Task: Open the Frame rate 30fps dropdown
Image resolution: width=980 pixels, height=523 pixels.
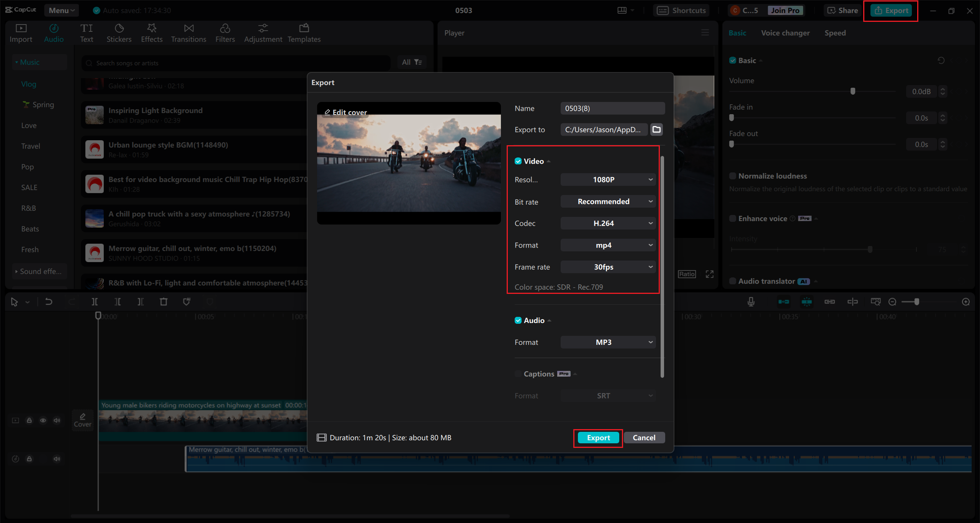Action: (x=608, y=267)
